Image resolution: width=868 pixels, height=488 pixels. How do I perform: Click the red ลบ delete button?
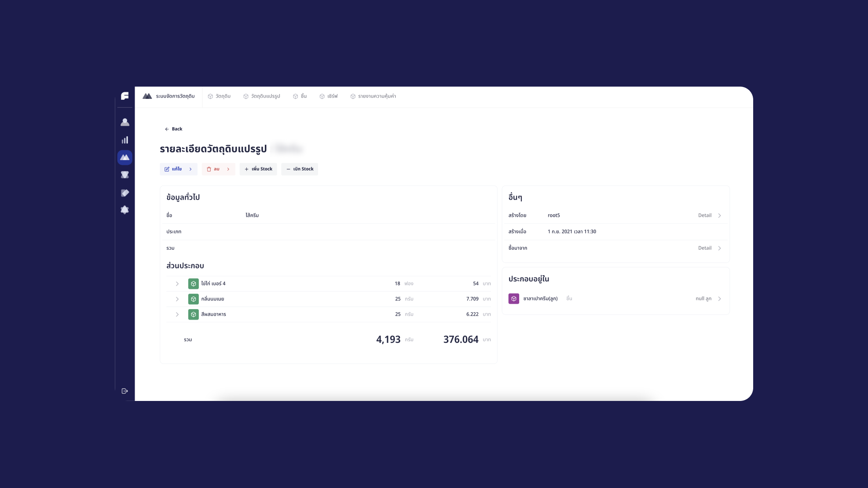(x=218, y=169)
